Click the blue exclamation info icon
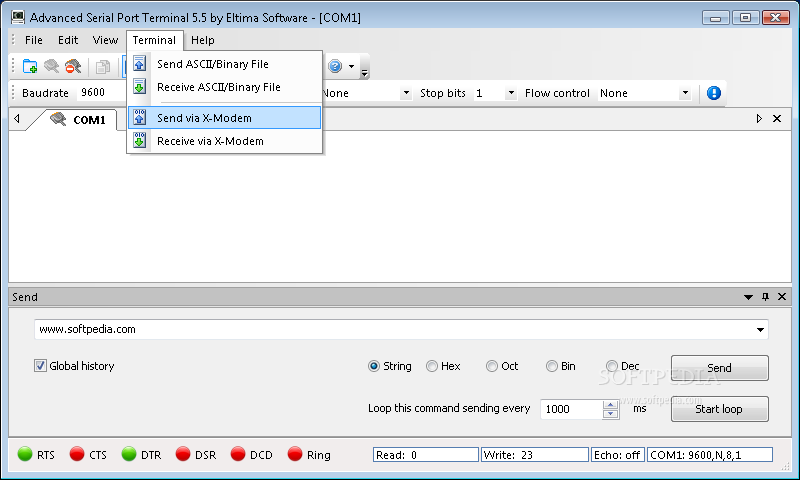 click(714, 93)
